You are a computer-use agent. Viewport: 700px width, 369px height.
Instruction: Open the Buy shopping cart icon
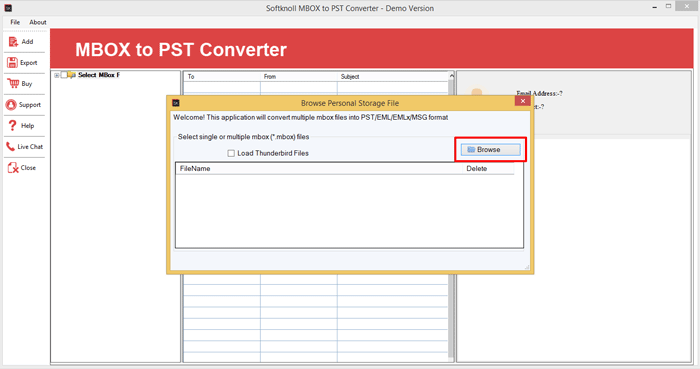pos(13,83)
